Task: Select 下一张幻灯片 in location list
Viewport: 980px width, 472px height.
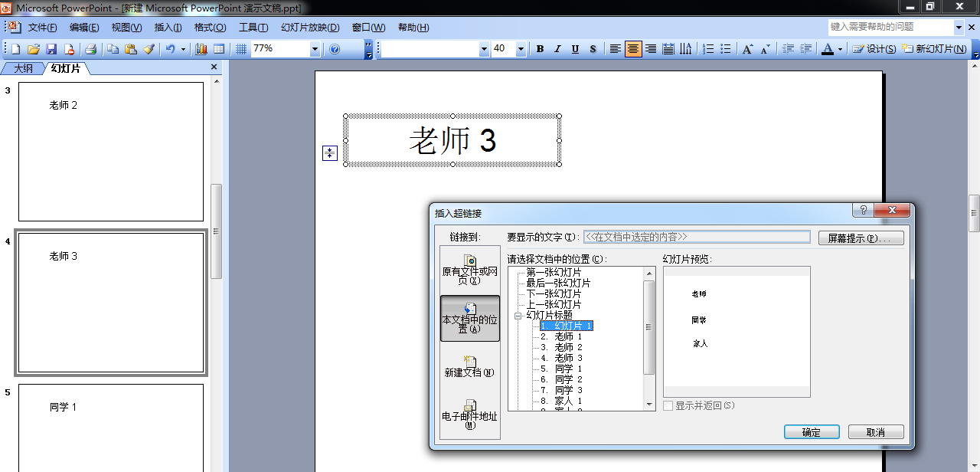Action: [x=554, y=293]
